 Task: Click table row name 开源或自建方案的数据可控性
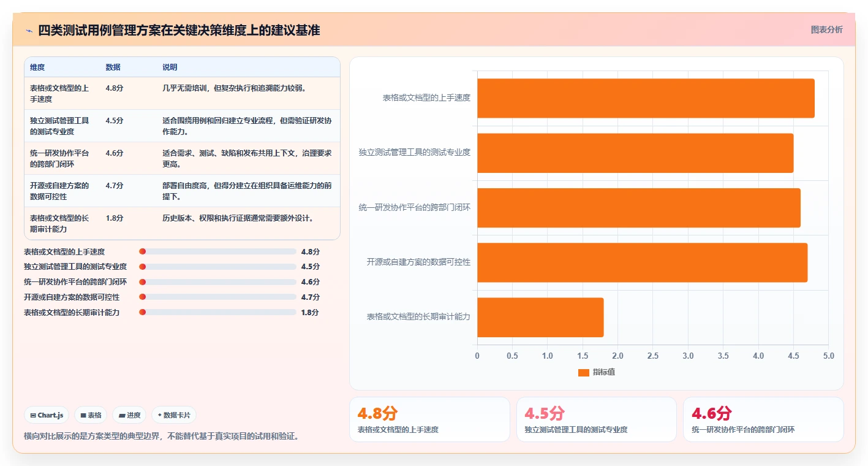click(59, 191)
